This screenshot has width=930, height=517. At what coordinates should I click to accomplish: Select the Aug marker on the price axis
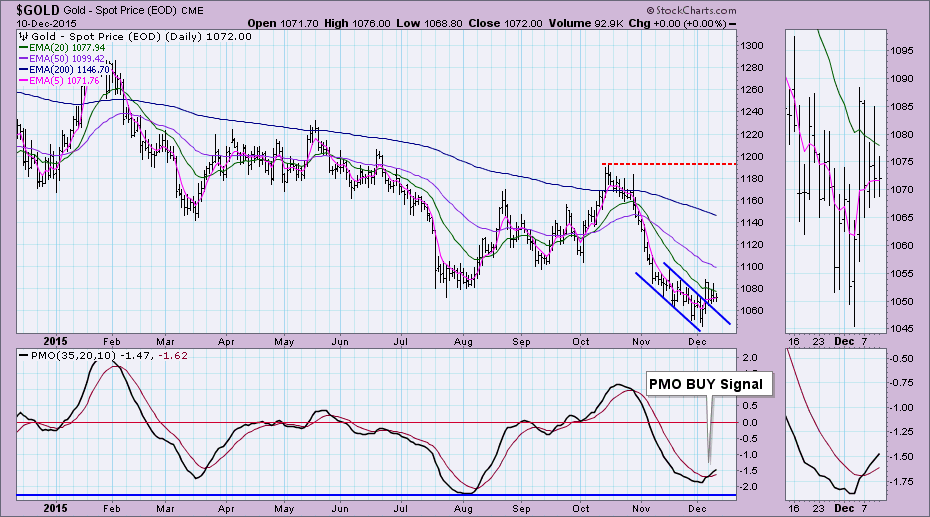pyautogui.click(x=462, y=340)
